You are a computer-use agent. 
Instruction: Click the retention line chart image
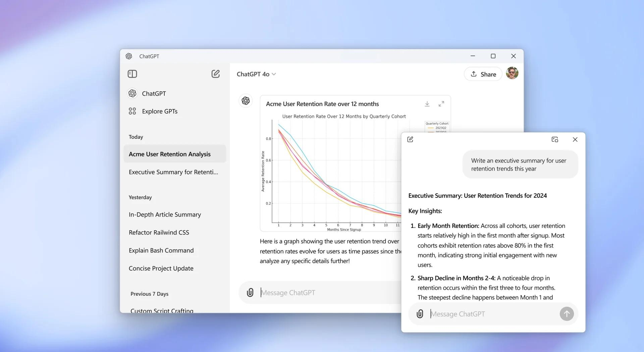tap(331, 173)
